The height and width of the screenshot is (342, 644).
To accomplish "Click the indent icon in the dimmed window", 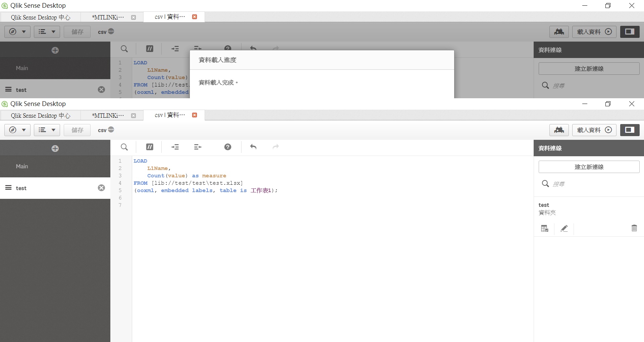I will pyautogui.click(x=175, y=49).
